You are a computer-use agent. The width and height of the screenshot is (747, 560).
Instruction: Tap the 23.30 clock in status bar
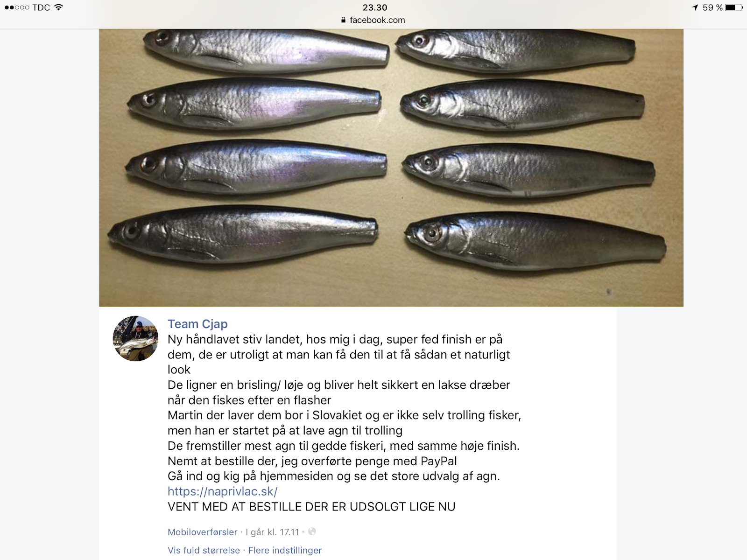[x=375, y=7]
